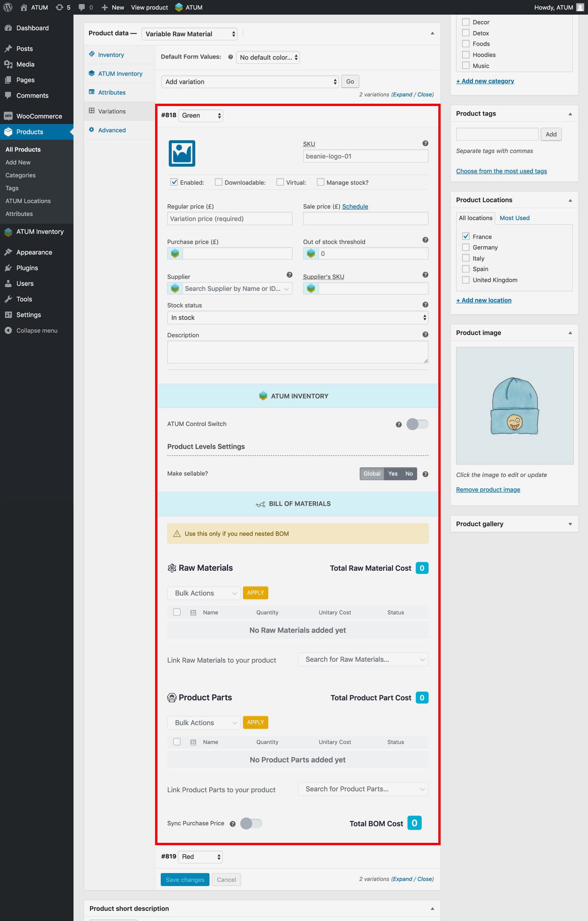588x921 pixels.
Task: Open the Attributes product data tab
Action: coord(112,92)
